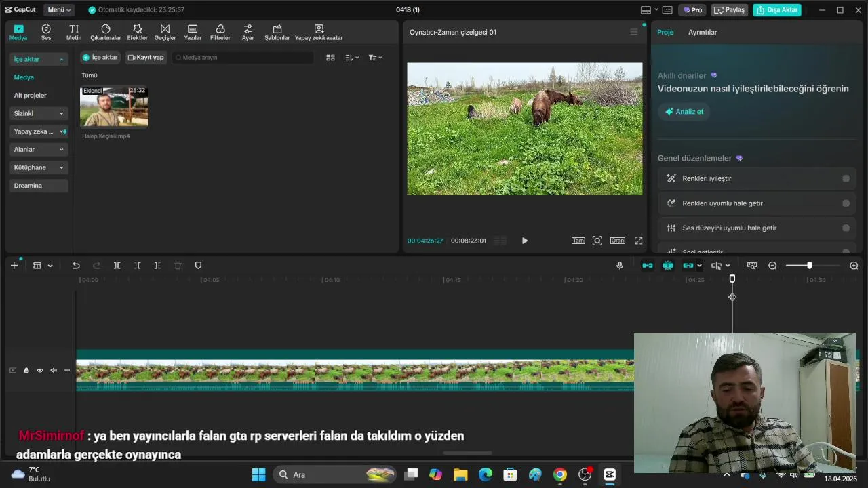Screen dimensions: 868x488
Task: Select Yapay zeka item in sidebar
Action: point(39,131)
